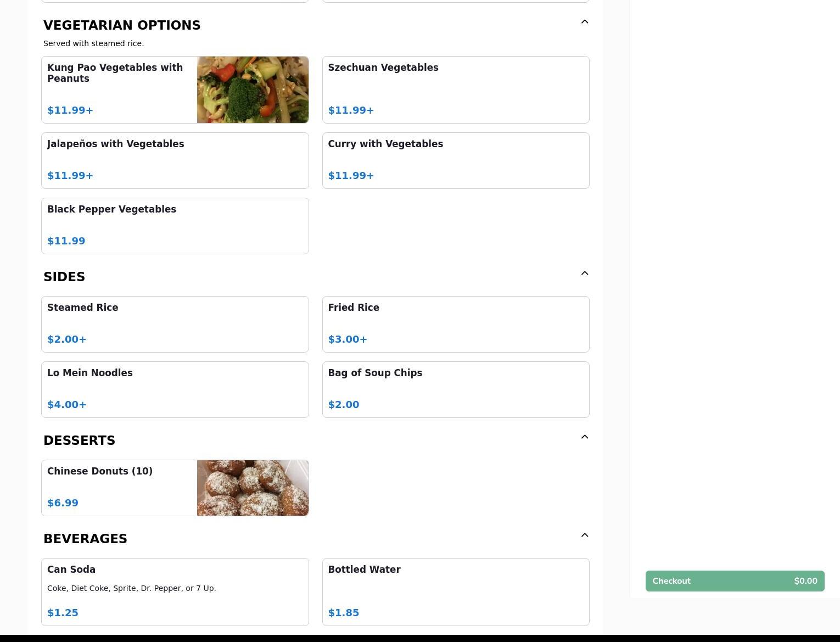Select Kung Pao Vegetables with Peanuts item
Viewport: 840px width, 642px height.
175,90
